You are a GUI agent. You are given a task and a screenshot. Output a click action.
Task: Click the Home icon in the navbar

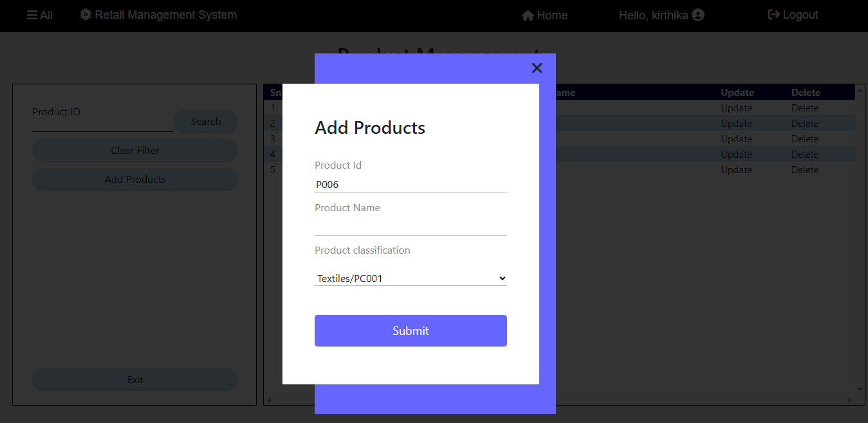(x=528, y=14)
